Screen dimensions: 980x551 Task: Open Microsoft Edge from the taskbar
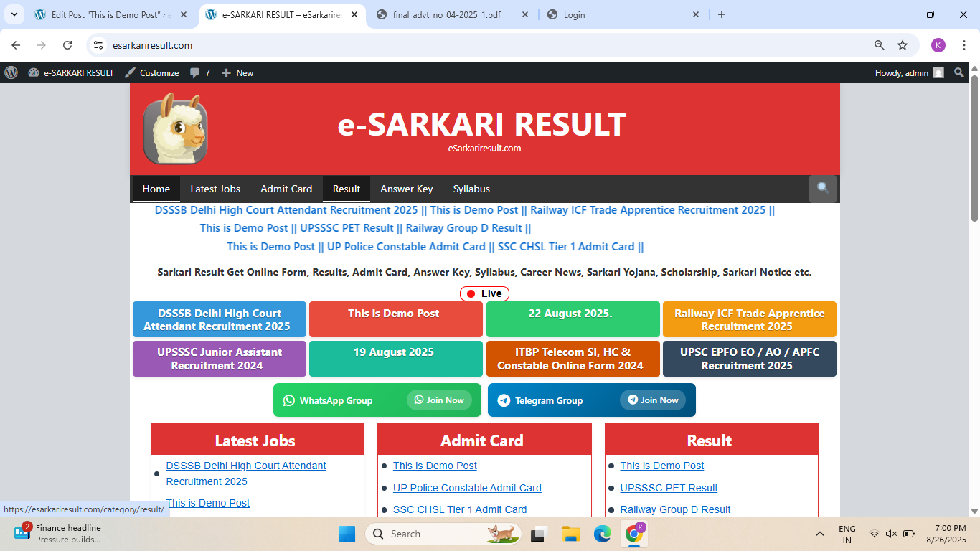(x=602, y=534)
